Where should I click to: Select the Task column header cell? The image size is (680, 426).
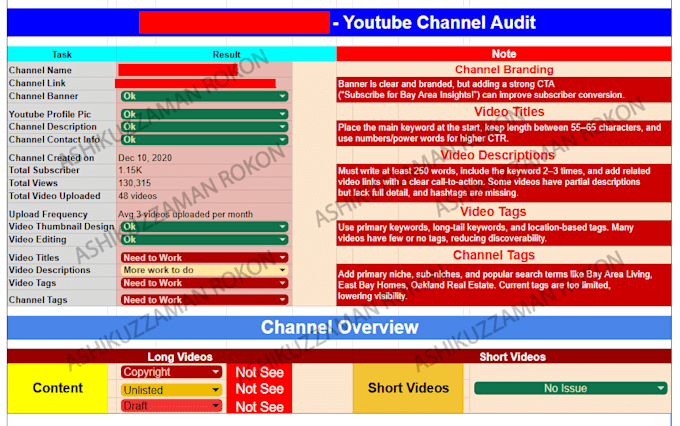point(62,54)
